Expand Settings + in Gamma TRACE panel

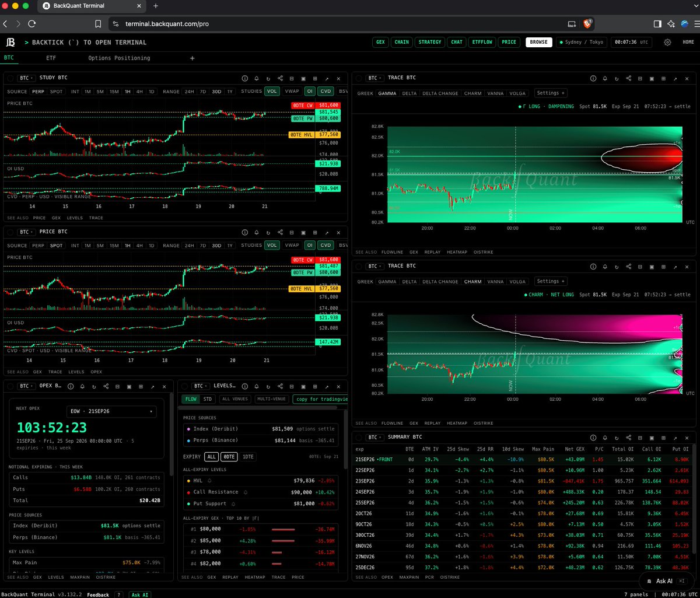tap(550, 93)
